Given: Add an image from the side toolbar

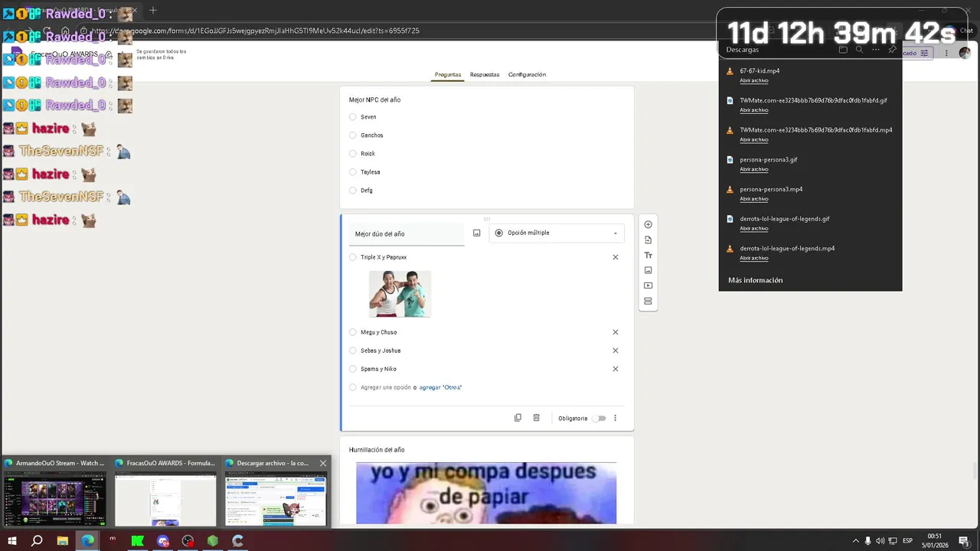Looking at the screenshot, I should pos(648,270).
